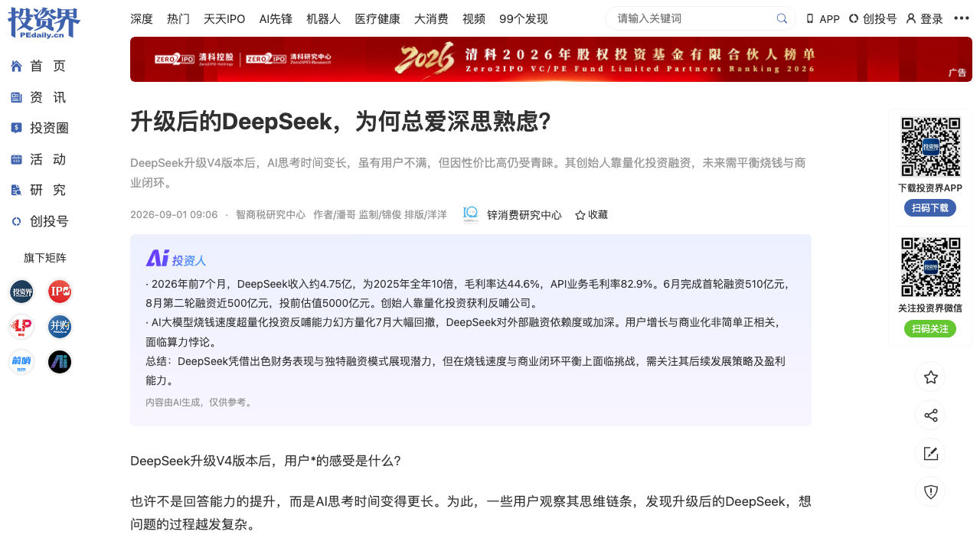Click the 登录 login link
This screenshot has width=980, height=551.
point(924,19)
